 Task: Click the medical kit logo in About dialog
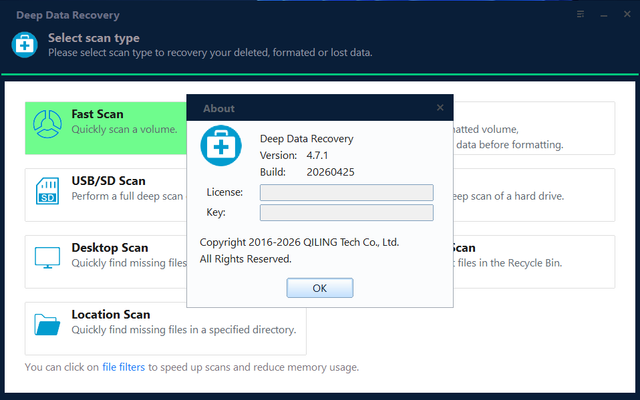(x=221, y=146)
